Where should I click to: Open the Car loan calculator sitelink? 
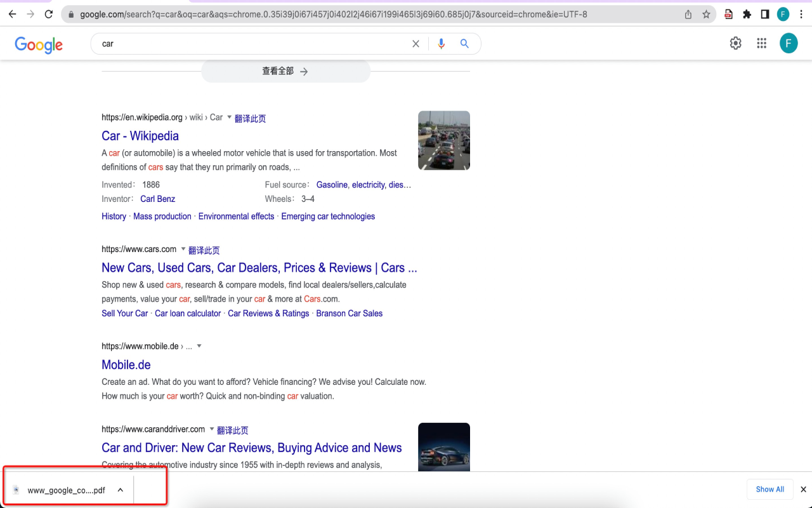pyautogui.click(x=188, y=314)
